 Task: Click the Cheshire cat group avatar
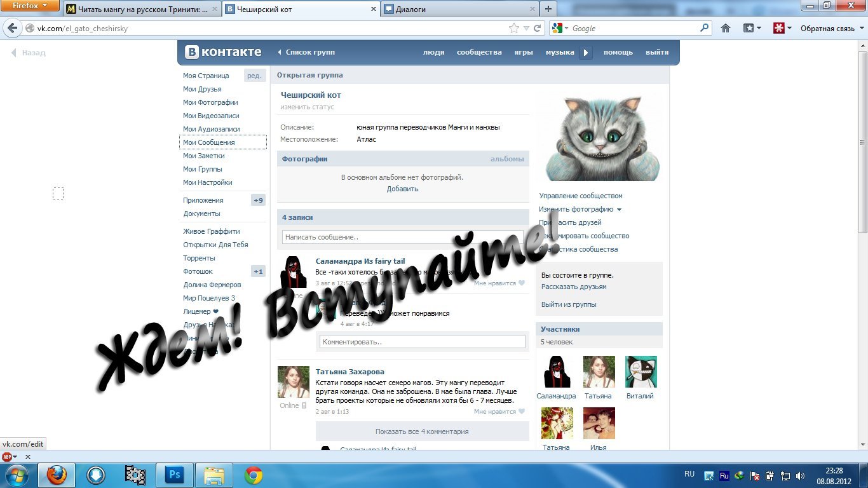[602, 139]
